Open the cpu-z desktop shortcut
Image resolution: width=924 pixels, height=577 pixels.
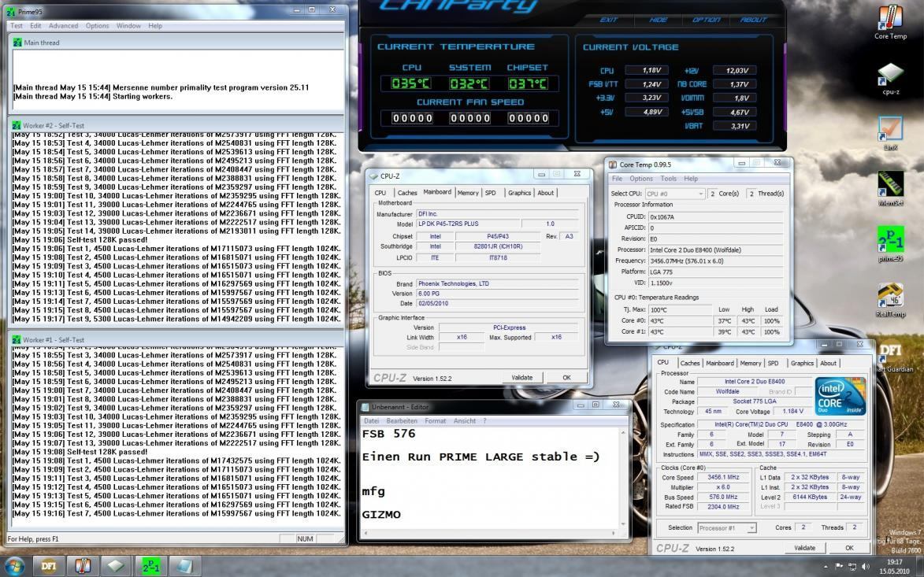pos(890,78)
